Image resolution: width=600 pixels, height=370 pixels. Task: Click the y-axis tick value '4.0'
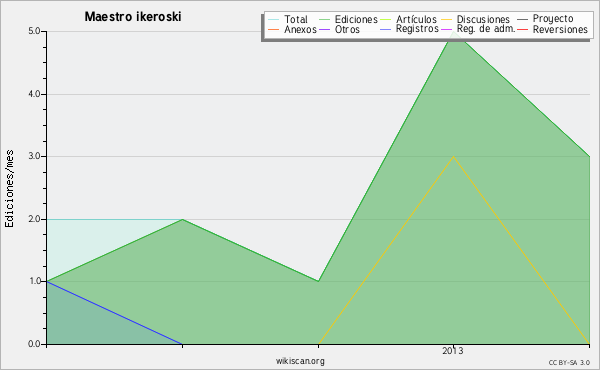pos(34,94)
